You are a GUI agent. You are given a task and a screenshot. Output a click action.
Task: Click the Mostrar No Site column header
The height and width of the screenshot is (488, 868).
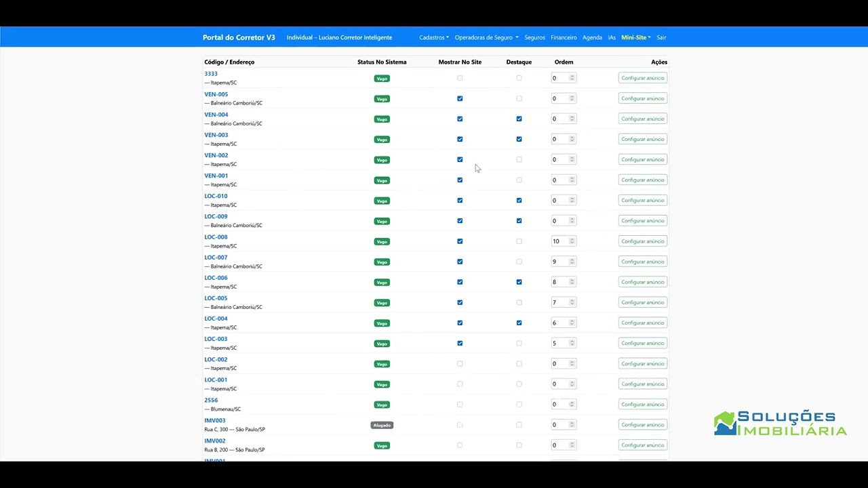[x=460, y=62]
